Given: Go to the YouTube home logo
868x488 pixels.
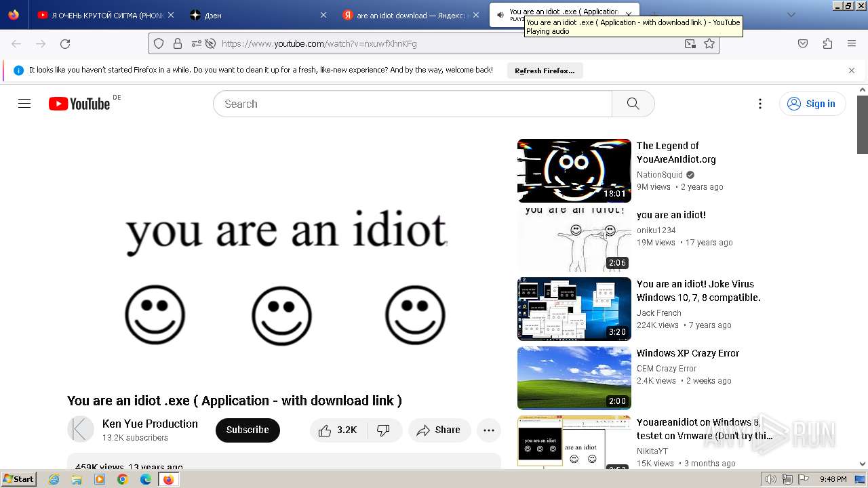Looking at the screenshot, I should 79,104.
